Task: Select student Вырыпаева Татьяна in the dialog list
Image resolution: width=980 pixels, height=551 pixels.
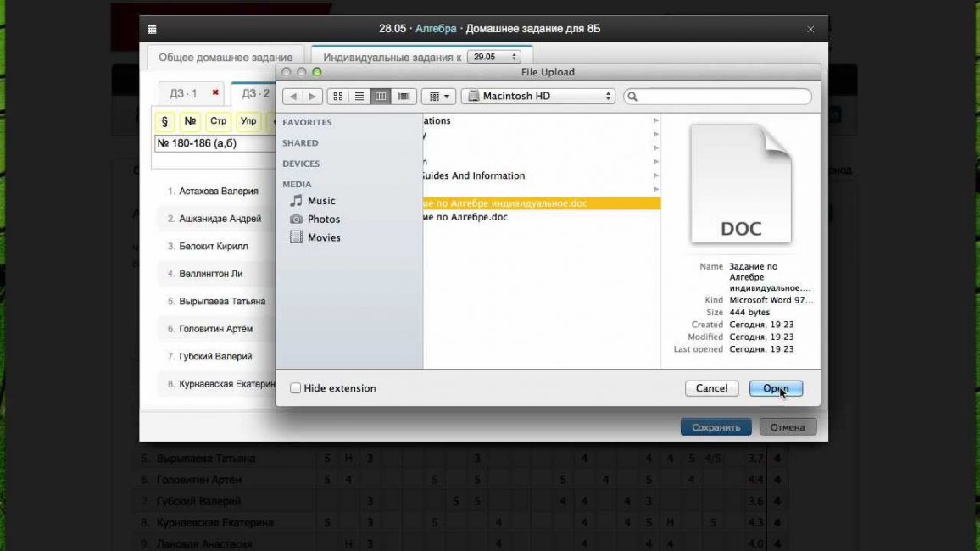Action: [x=222, y=301]
